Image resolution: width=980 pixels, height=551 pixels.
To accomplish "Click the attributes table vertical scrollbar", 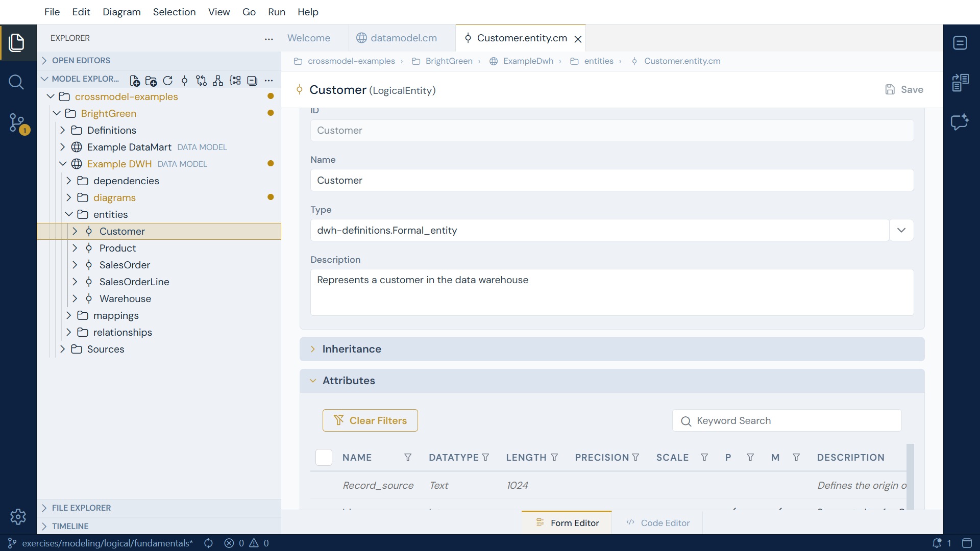I will [910, 475].
